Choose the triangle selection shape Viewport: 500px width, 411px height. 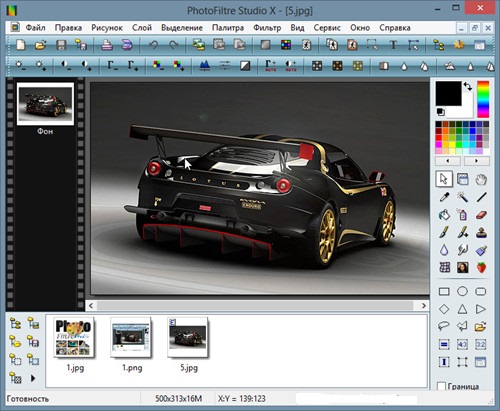(462, 309)
